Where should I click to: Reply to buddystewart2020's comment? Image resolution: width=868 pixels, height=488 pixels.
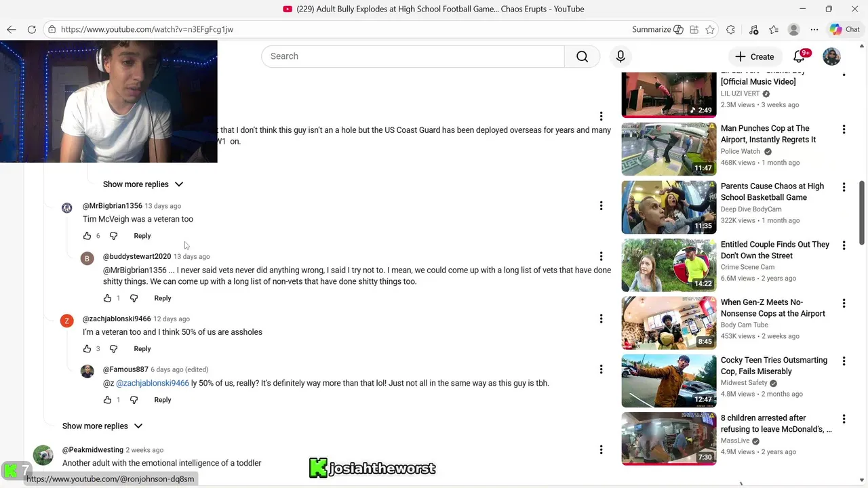pyautogui.click(x=163, y=298)
